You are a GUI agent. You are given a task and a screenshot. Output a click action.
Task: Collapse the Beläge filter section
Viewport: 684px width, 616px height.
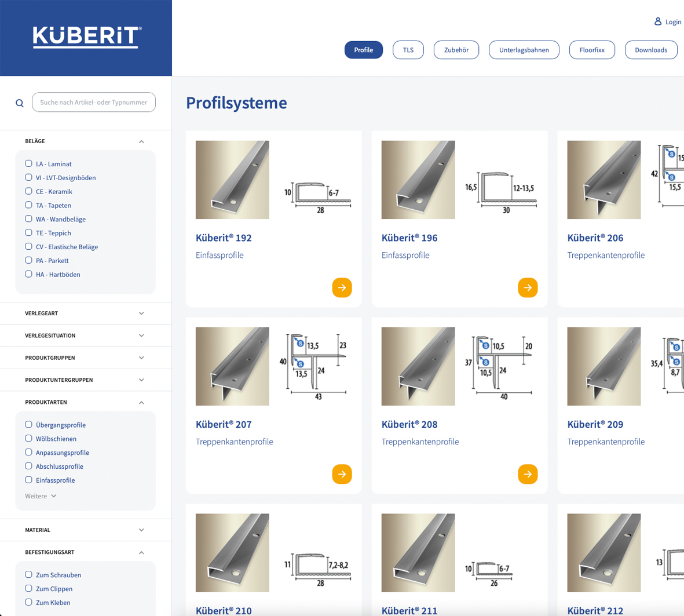tap(141, 141)
